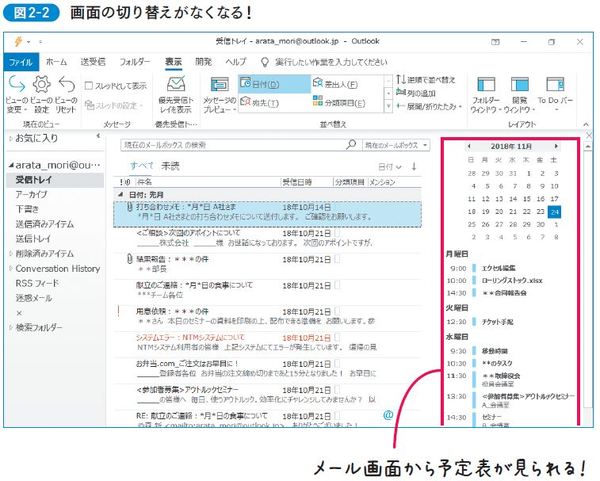The width and height of the screenshot is (600, 481).
Task: Expand Search Folders (検索フォルダー)
Action: click(x=11, y=327)
